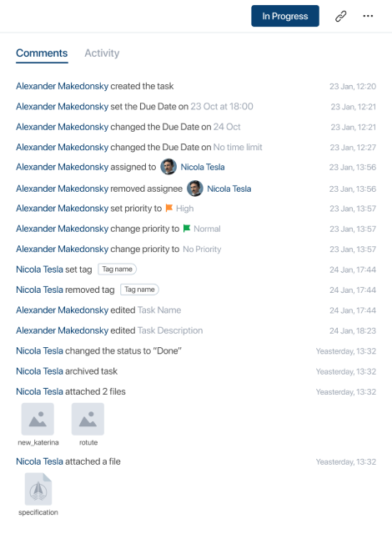Screen dimensions: 392x539
Task: Click the Task Description edited link
Action: 170,330
